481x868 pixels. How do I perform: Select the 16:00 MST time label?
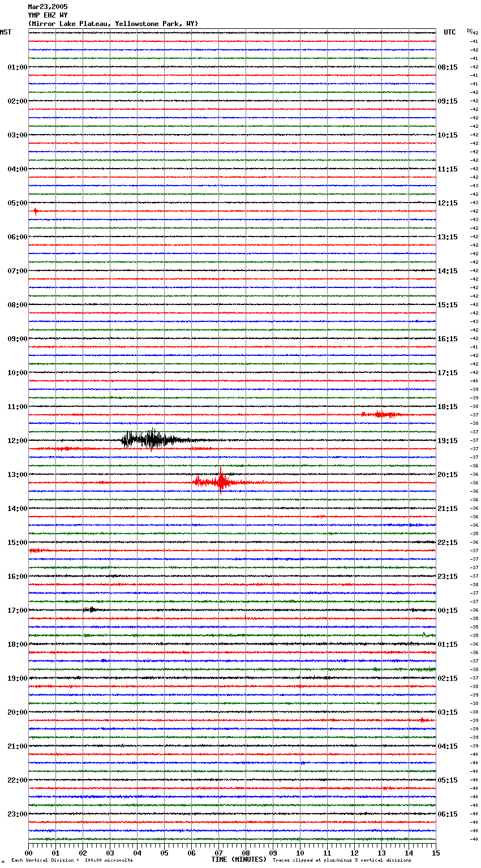point(18,577)
